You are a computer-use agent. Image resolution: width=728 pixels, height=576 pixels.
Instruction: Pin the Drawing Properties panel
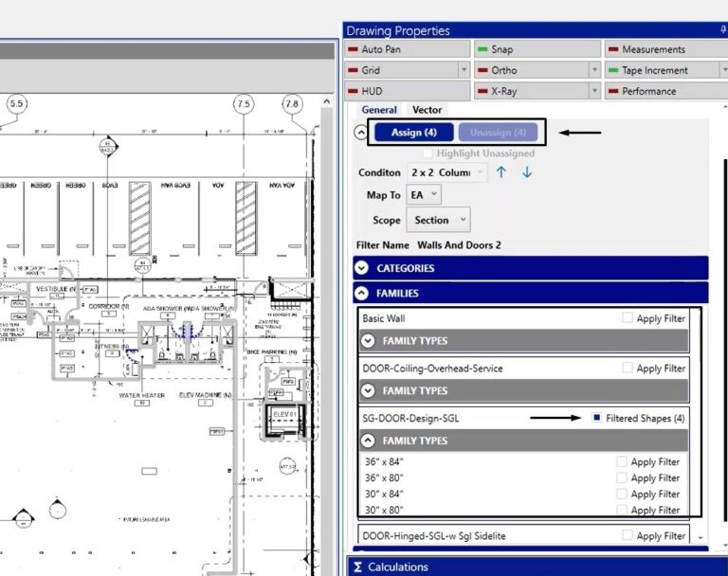click(723, 29)
